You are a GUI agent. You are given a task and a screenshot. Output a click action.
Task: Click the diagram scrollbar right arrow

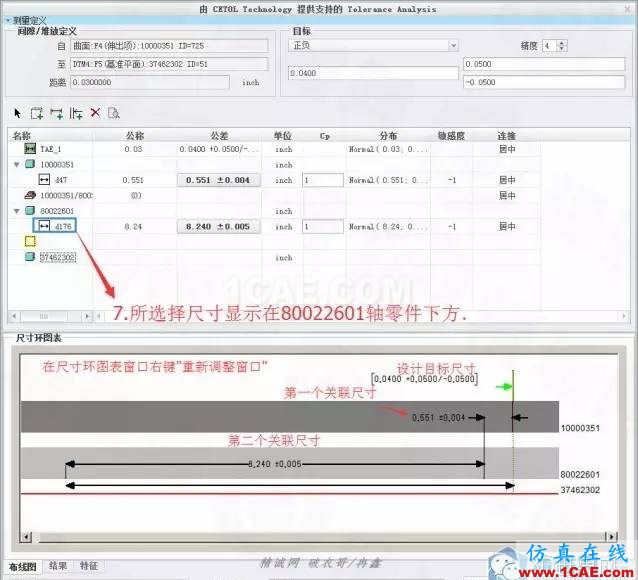pos(612,536)
